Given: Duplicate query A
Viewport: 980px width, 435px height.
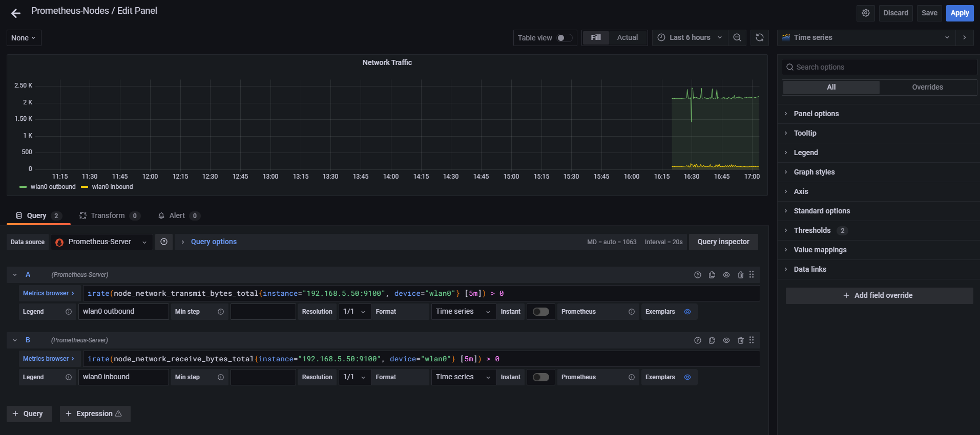Looking at the screenshot, I should 712,275.
